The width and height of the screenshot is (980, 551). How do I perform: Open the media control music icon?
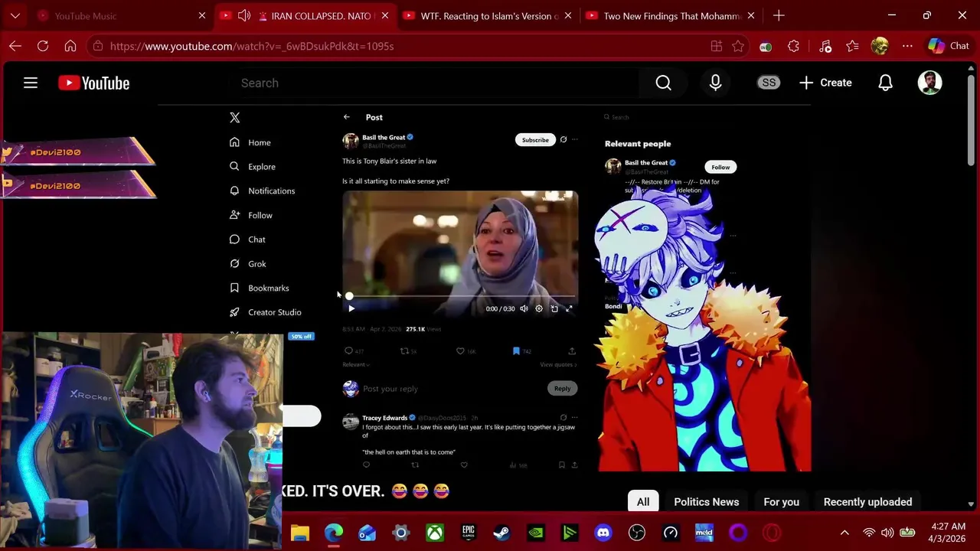[x=825, y=46]
